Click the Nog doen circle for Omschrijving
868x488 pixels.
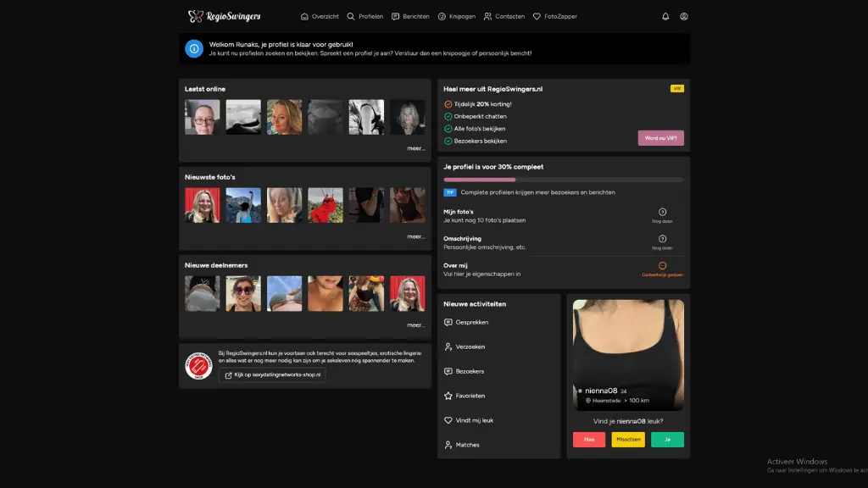tap(663, 240)
